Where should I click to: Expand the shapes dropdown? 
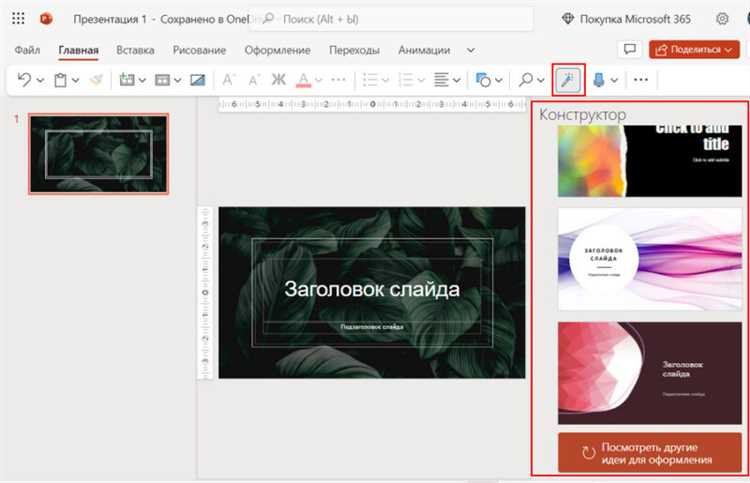(497, 80)
